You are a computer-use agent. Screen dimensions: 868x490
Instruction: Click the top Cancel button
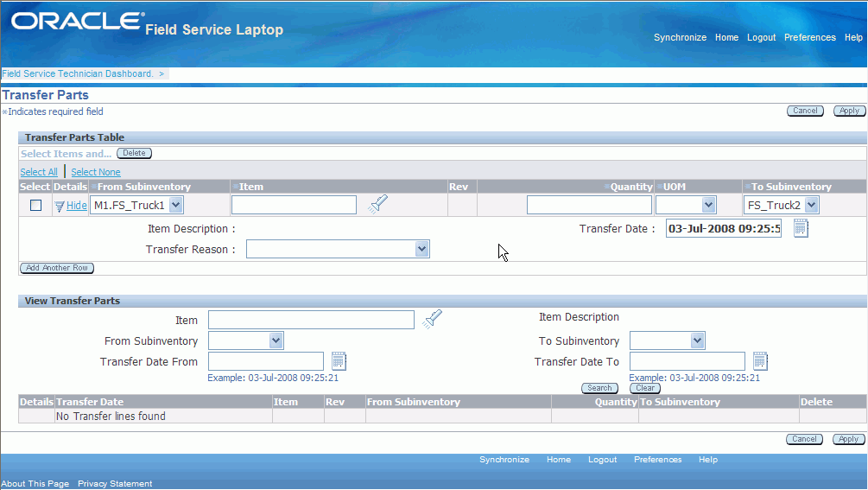(x=805, y=111)
